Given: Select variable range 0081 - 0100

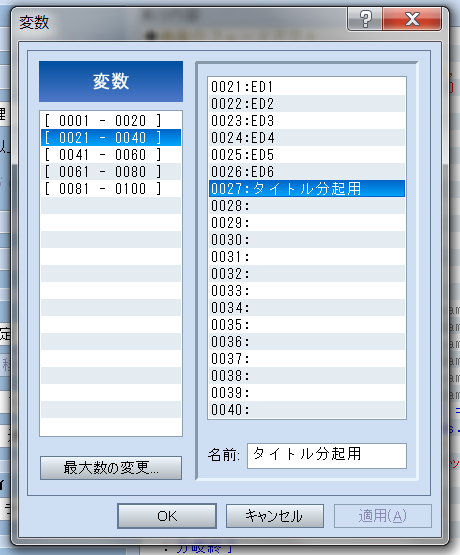Looking at the screenshot, I should 111,189.
